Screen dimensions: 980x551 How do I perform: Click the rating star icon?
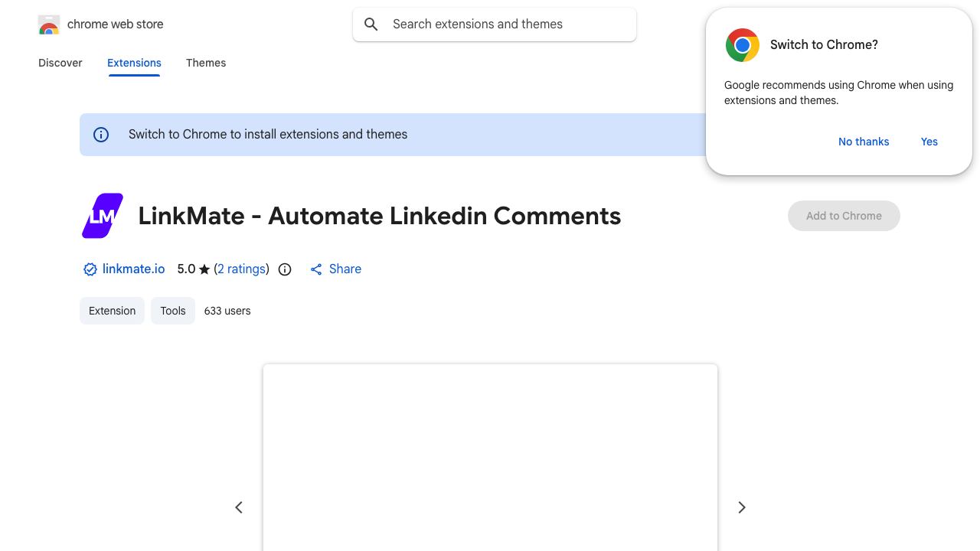(x=204, y=269)
